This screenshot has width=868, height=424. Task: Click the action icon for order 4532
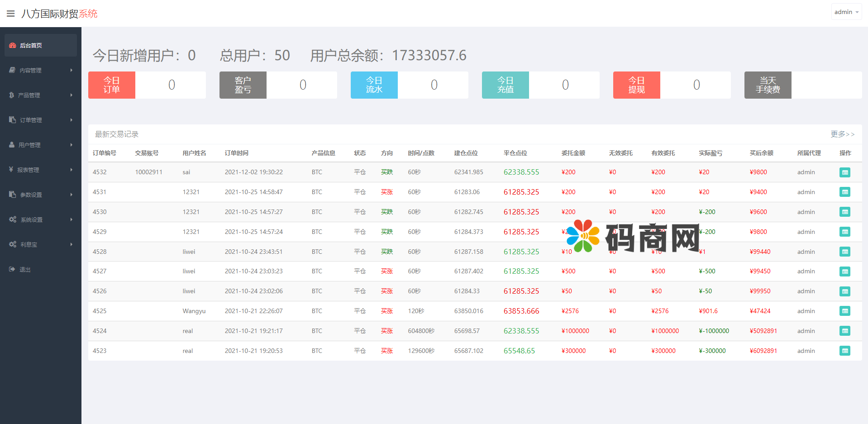point(844,172)
